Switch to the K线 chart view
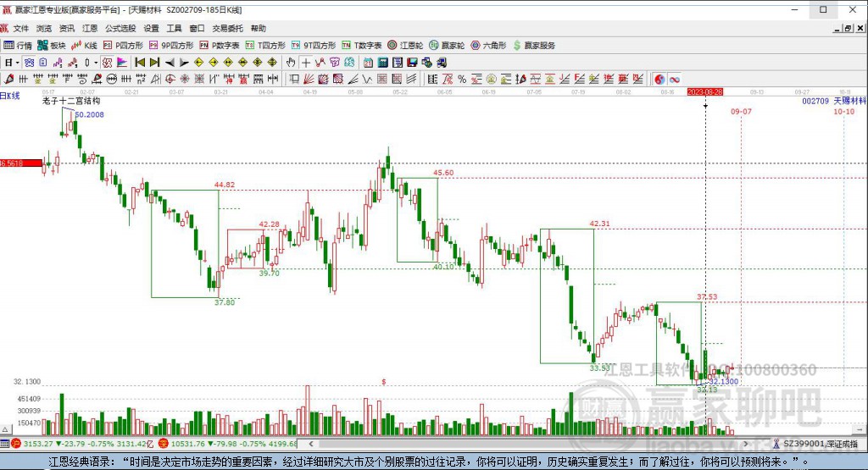868x470 pixels. point(84,46)
